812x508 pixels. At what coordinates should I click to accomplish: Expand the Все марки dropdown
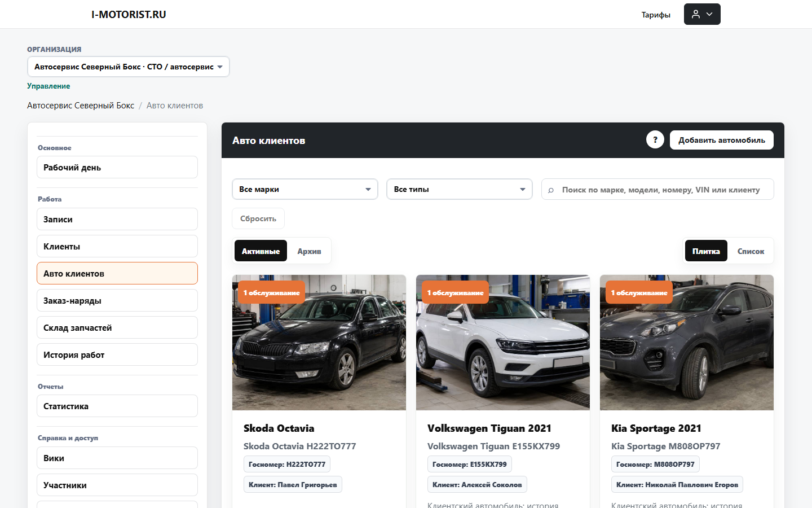click(305, 189)
